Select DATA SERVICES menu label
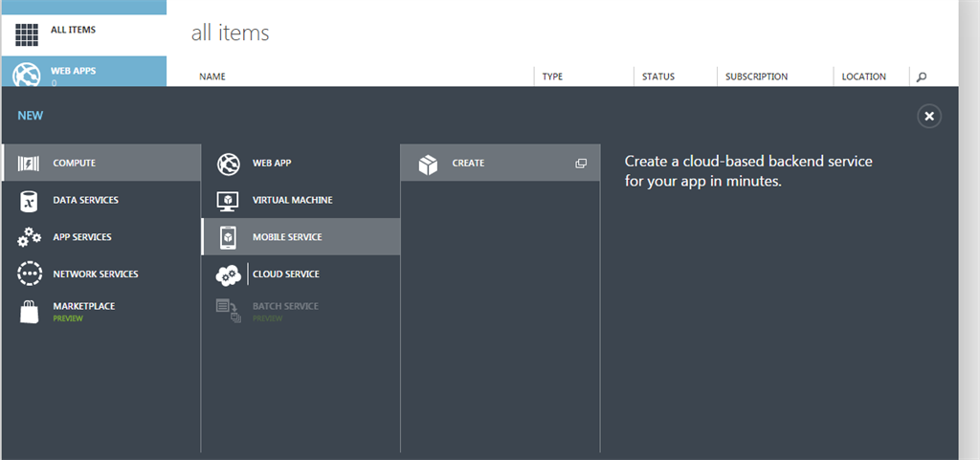The height and width of the screenshot is (460, 980). click(x=85, y=200)
